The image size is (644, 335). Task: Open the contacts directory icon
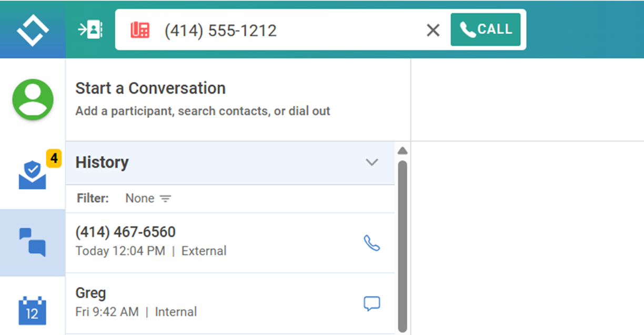click(x=90, y=29)
